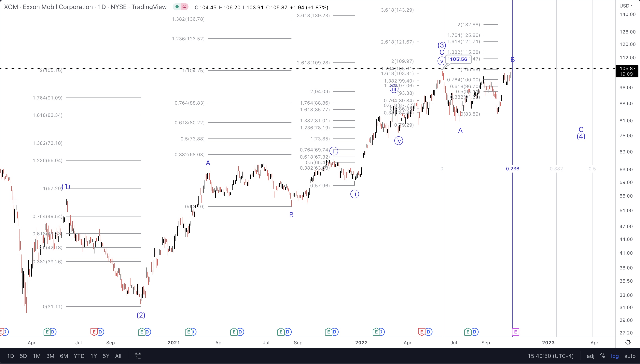Screen dimensions: 640x364
Task: Click Fibonacci level 2(132.88) label
Action: [x=469, y=24]
